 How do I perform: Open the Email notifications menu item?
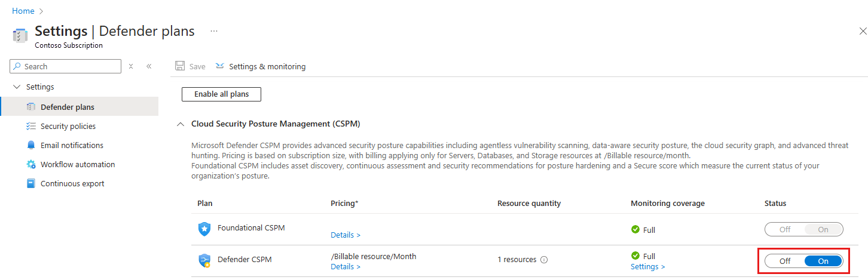click(x=72, y=145)
